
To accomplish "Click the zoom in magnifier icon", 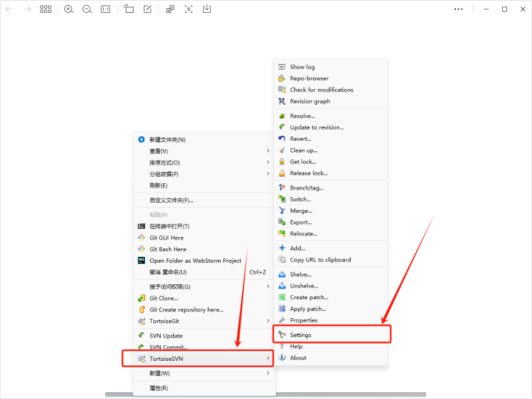I will [69, 9].
